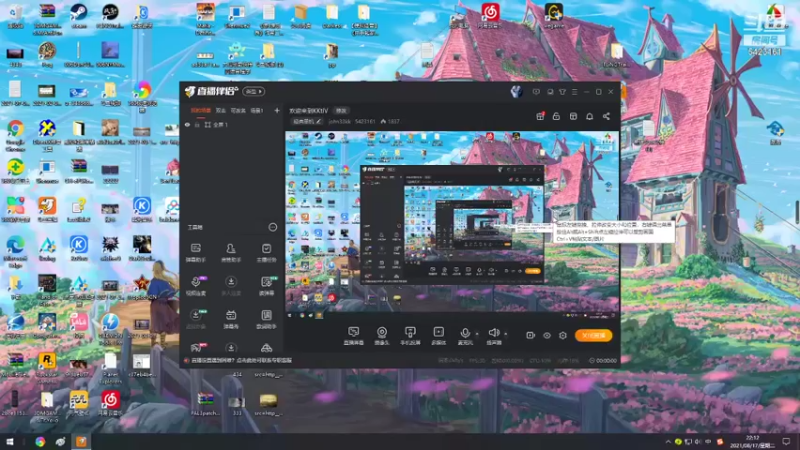The width and height of the screenshot is (800, 450).
Task: Expand the system tray hidden icons arrow
Action: [x=668, y=442]
